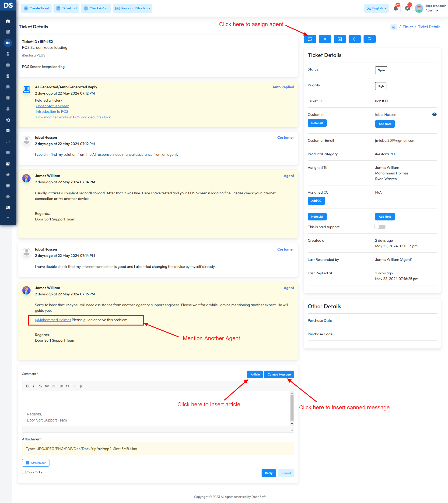Insert bulleted list in comment editor
Viewport: 448px width, 503px height.
tap(68, 386)
